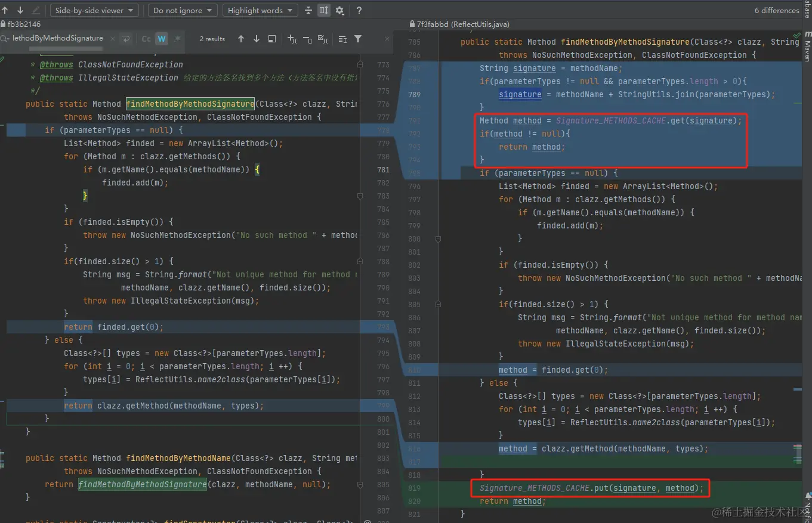Clear the search field text

112,39
